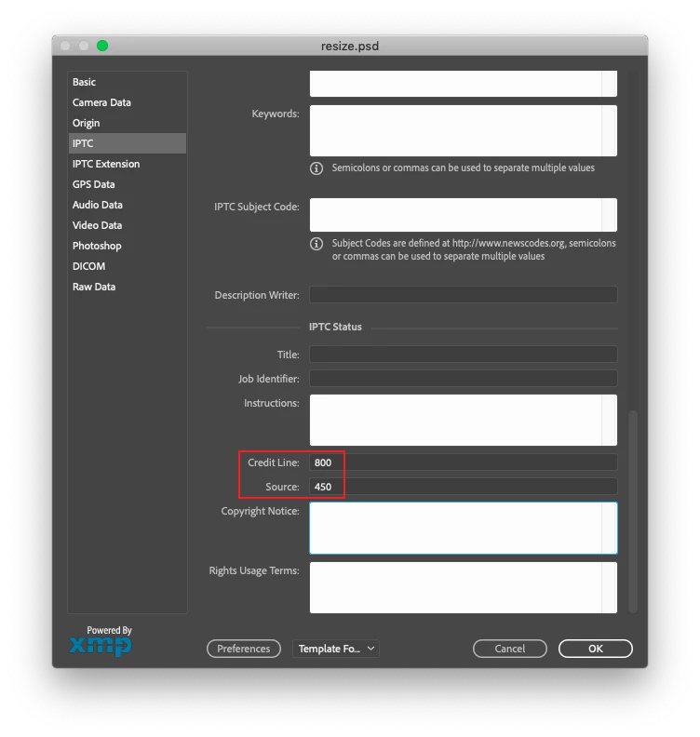
Task: Click the green zoom window button
Action: (x=102, y=46)
